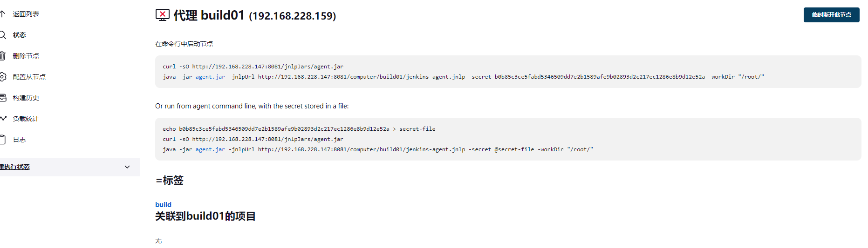The width and height of the screenshot is (868, 248).
Task: Click the build history icon
Action: click(x=2, y=98)
